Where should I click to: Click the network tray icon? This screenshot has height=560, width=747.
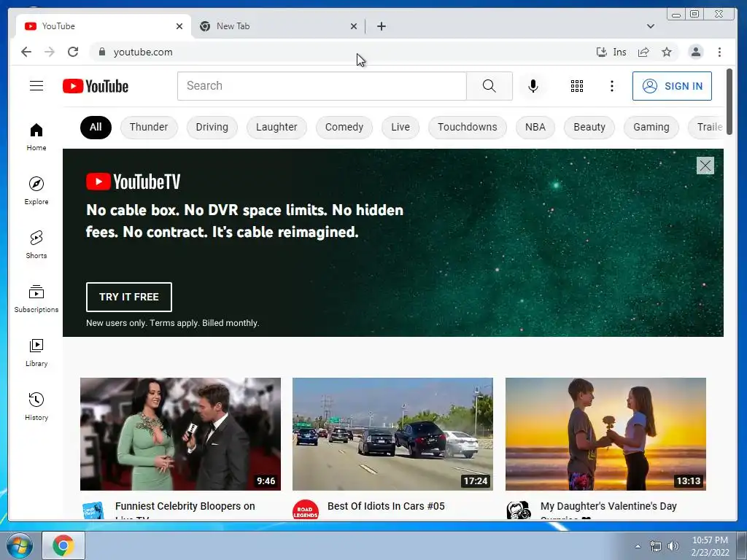point(656,546)
